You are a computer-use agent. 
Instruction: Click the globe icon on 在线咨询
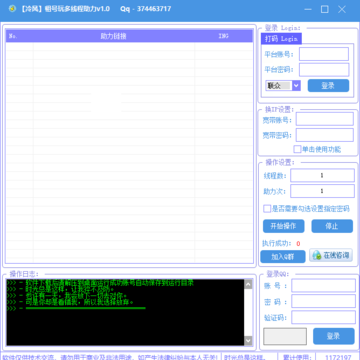(x=317, y=256)
